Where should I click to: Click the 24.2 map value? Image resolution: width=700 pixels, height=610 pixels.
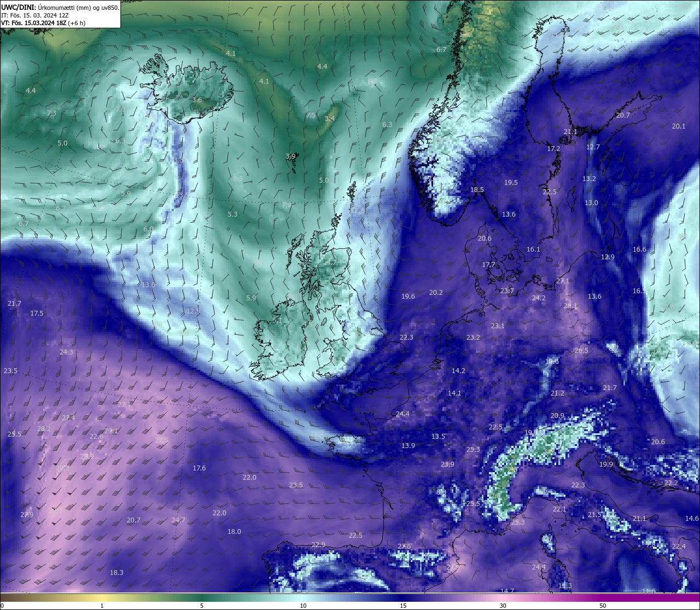(539, 298)
